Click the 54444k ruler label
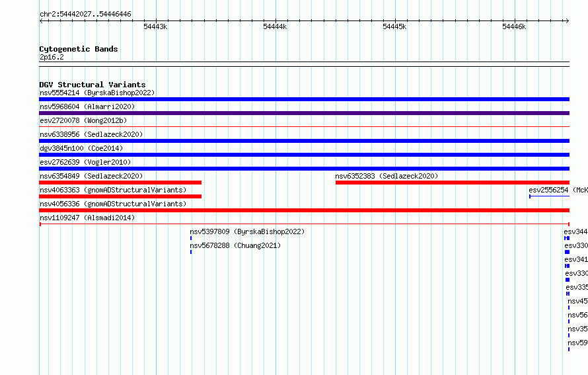 [x=275, y=26]
